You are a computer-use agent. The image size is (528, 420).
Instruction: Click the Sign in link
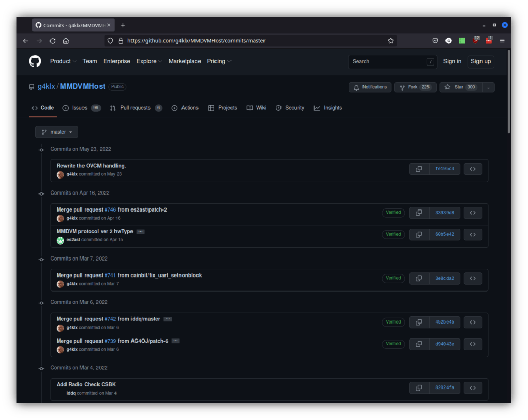point(452,61)
